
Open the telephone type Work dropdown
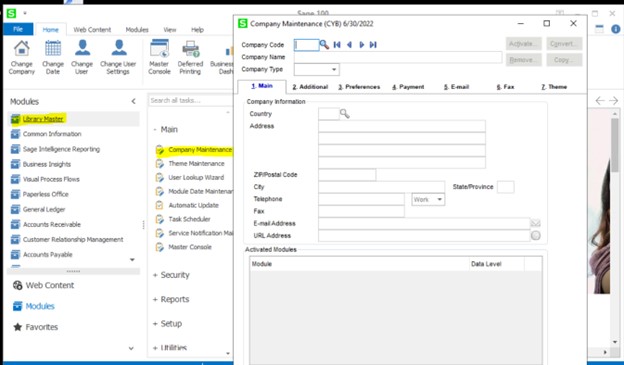click(439, 199)
